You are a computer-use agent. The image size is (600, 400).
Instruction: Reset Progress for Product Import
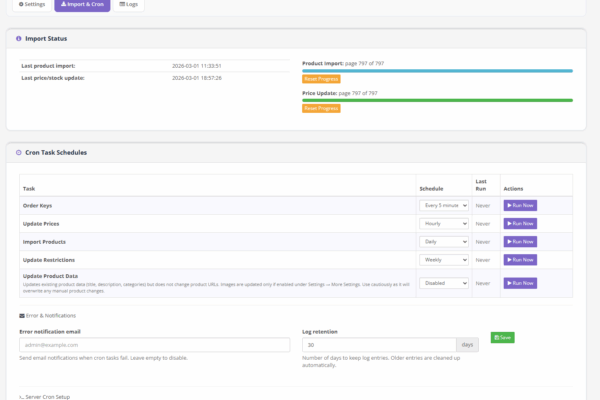pos(321,79)
